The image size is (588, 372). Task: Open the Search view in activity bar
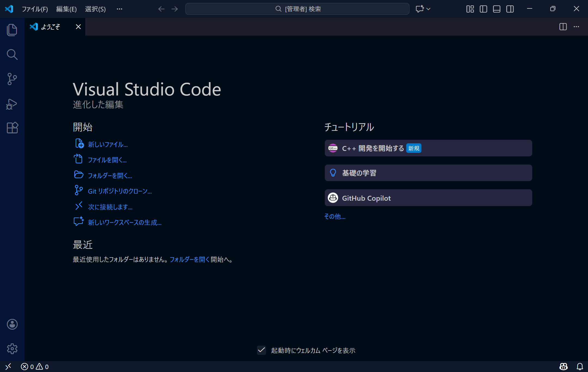pyautogui.click(x=12, y=54)
